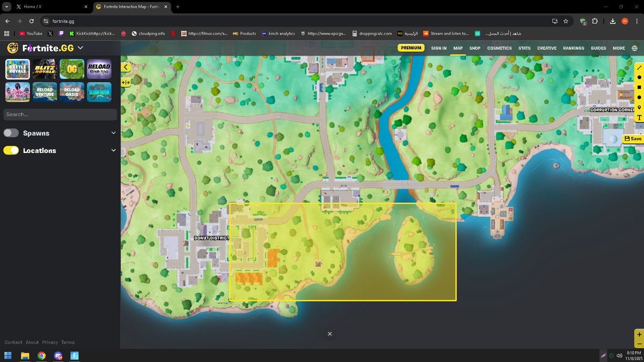The height and width of the screenshot is (362, 644).
Task: Select the Reload Oasis map
Action: tap(72, 92)
